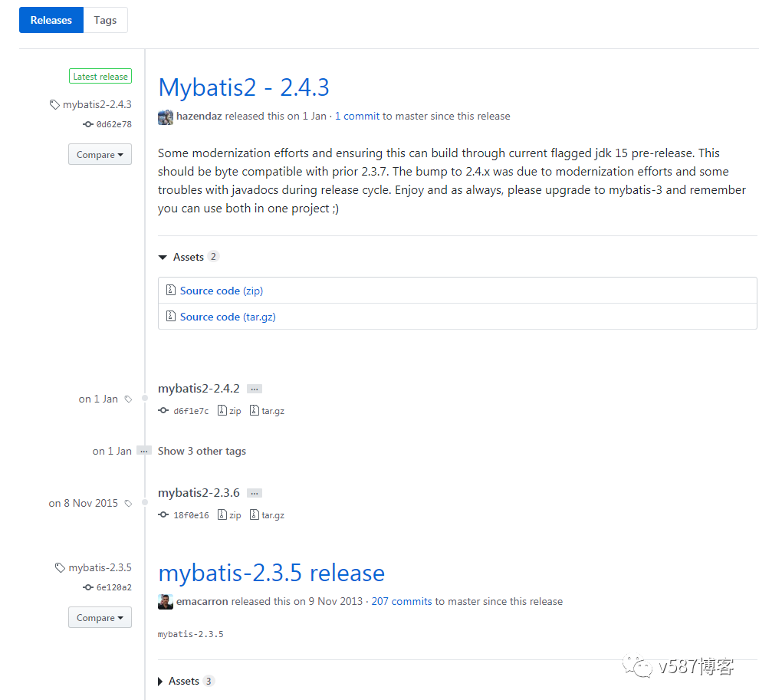Viewport: 759px width, 700px height.
Task: Open the Mybatis2 - 2.4.3 release title
Action: pyautogui.click(x=244, y=87)
